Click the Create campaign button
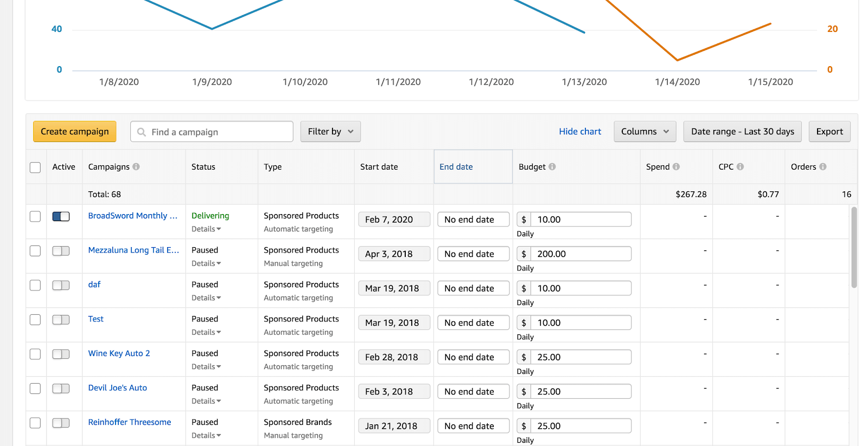The width and height of the screenshot is (868, 446). point(75,132)
